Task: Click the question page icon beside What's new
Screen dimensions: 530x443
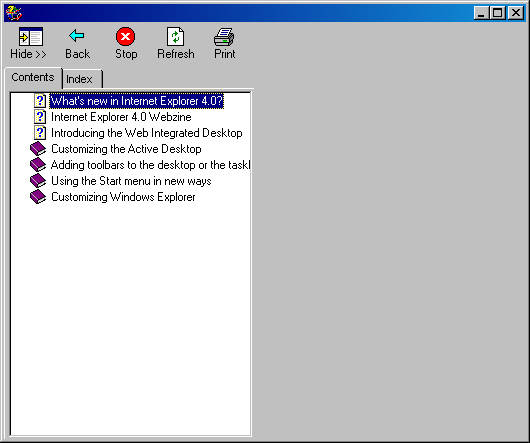Action: [x=40, y=101]
